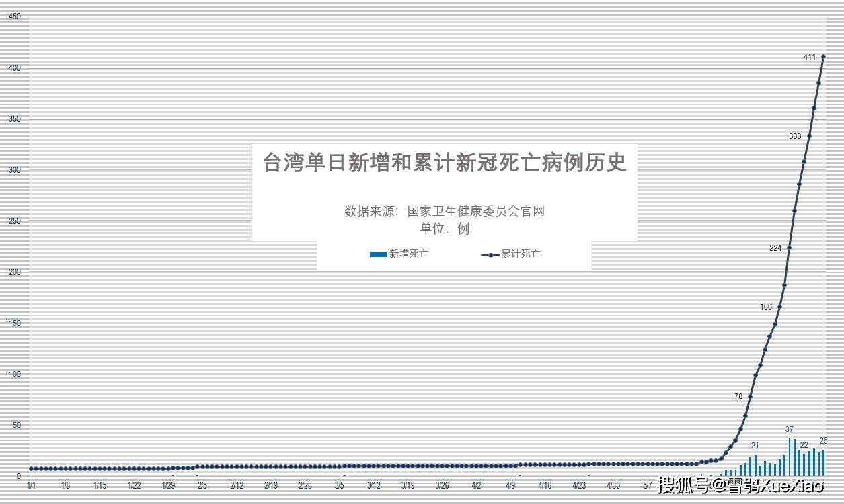
Task: Select the blue 新增死亡 legend color swatch
Action: 379,255
